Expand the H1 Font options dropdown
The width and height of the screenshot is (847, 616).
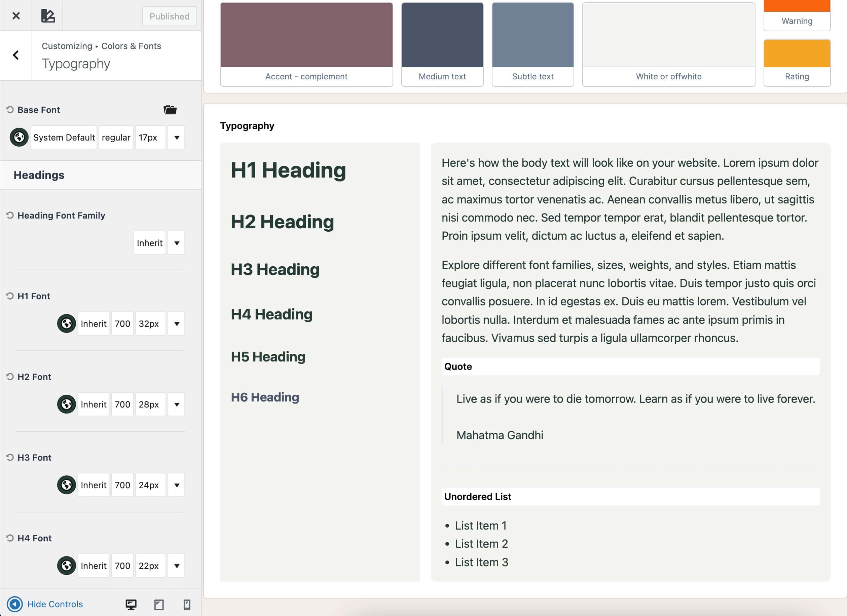point(176,324)
